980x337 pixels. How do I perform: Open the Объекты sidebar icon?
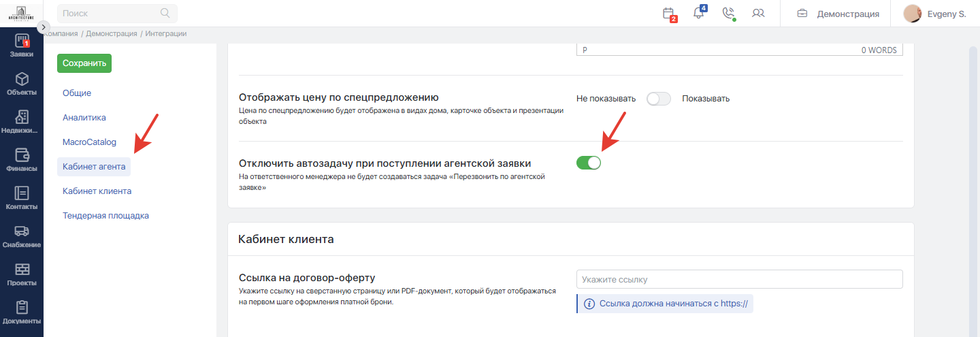(x=21, y=84)
